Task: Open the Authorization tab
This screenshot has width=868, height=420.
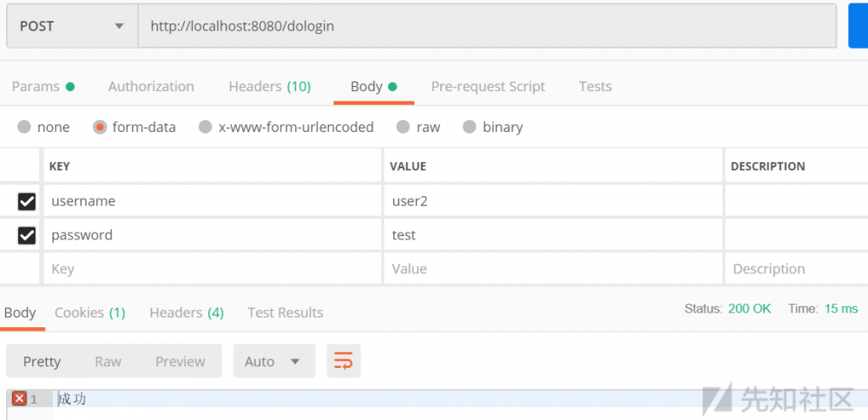Action: pos(151,86)
